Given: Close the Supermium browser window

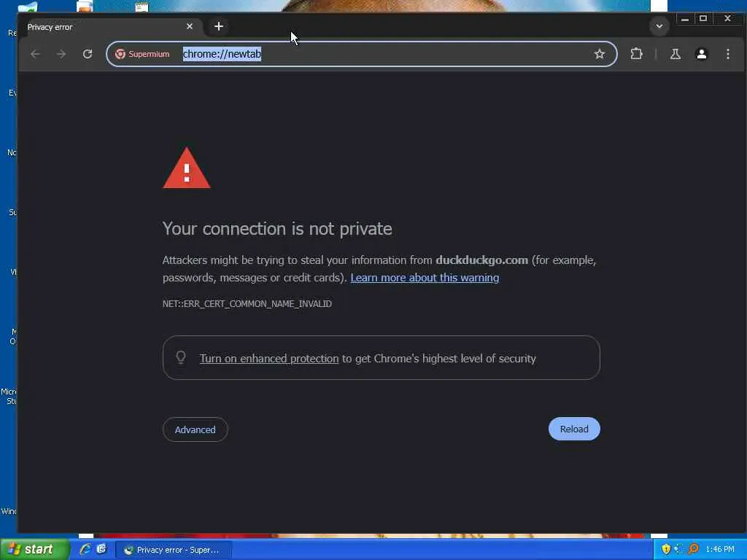Looking at the screenshot, I should (x=727, y=18).
